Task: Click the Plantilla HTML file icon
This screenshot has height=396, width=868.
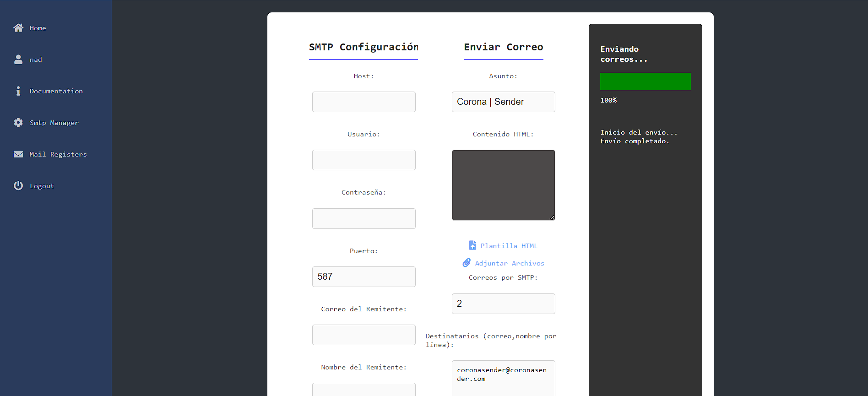Action: point(472,245)
